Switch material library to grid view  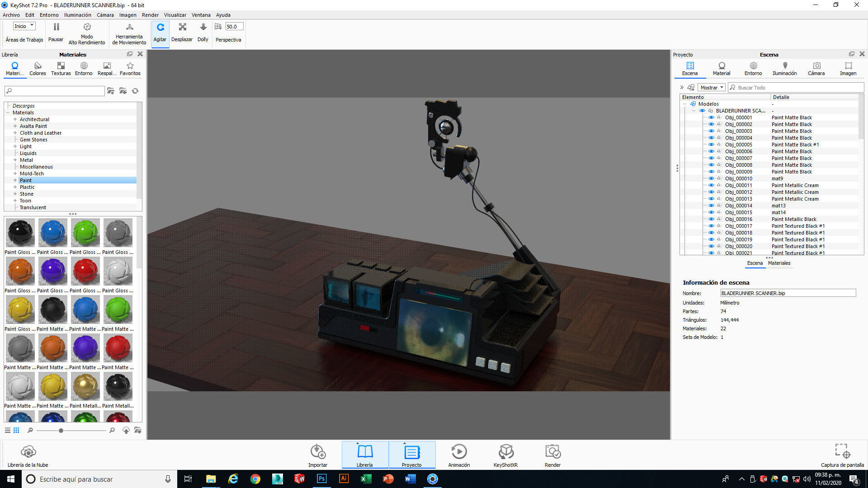coord(16,430)
